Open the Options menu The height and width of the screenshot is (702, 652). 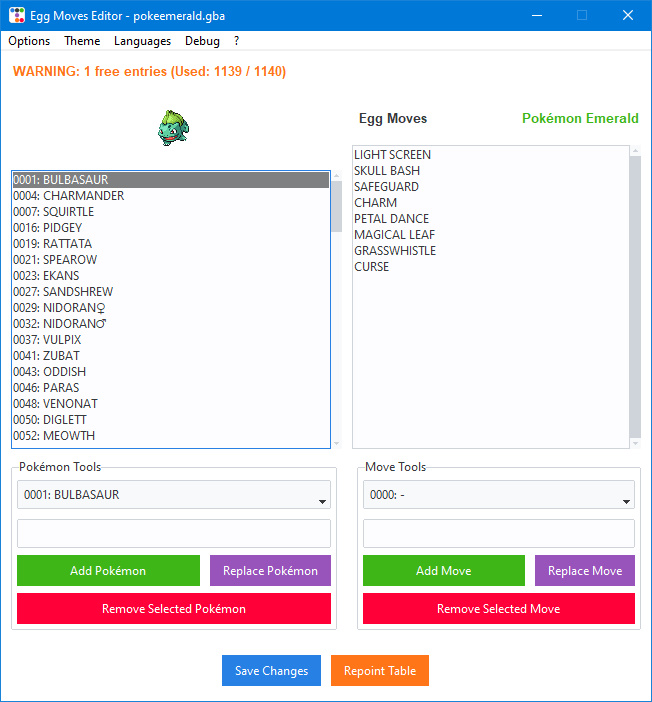29,41
